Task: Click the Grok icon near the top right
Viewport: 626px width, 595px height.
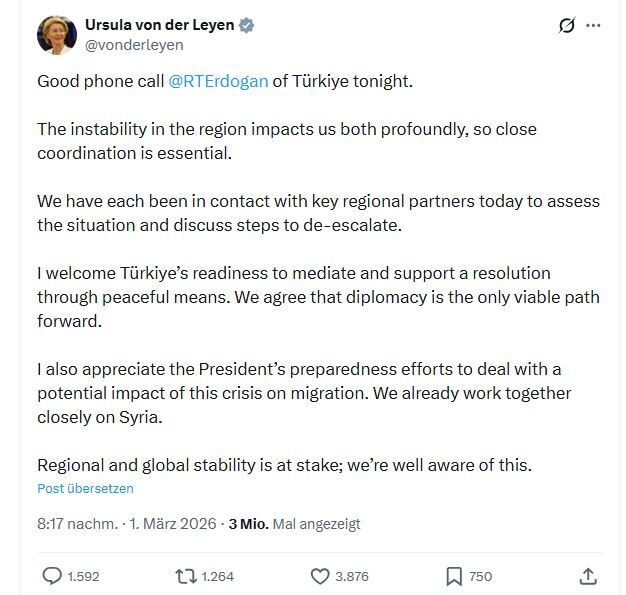Action: (x=567, y=26)
